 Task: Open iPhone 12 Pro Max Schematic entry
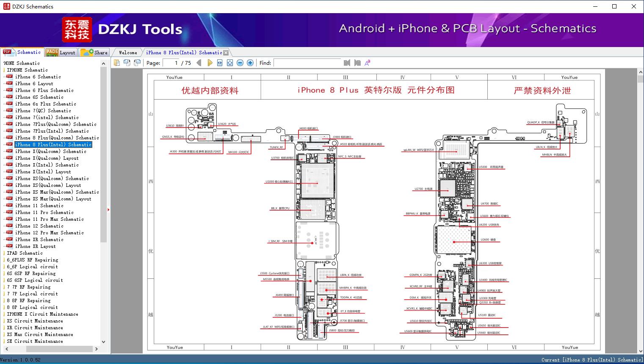(49, 233)
